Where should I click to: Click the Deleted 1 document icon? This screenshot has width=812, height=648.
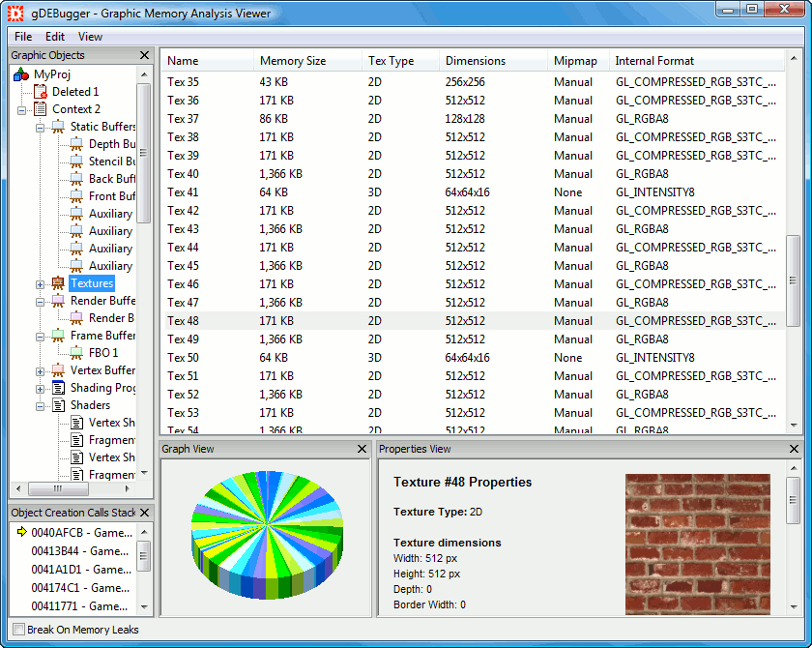click(x=40, y=92)
